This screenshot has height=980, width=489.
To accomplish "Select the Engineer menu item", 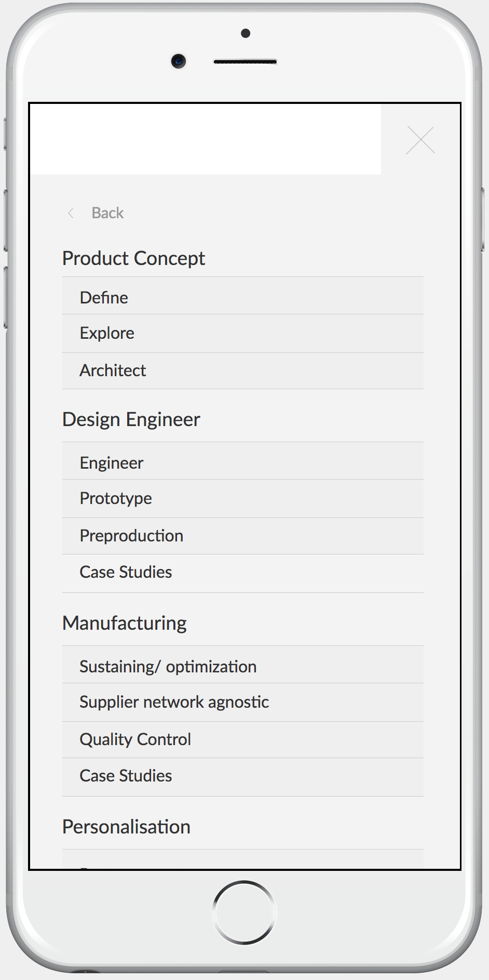I will [x=112, y=462].
